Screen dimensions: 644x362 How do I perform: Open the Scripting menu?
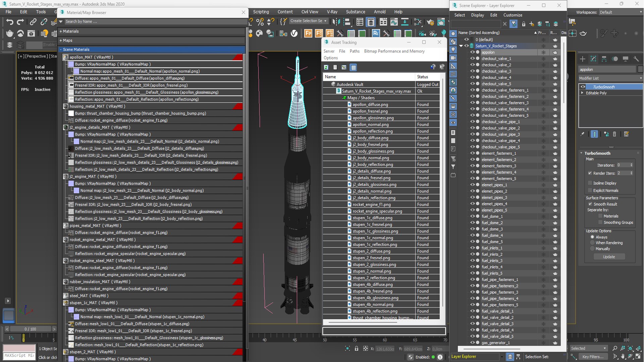click(261, 12)
